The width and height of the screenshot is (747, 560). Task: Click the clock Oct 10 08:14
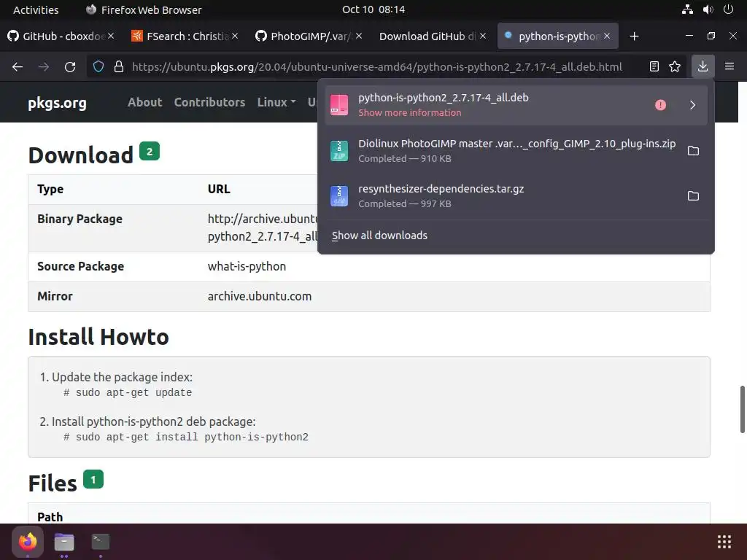[x=373, y=9]
